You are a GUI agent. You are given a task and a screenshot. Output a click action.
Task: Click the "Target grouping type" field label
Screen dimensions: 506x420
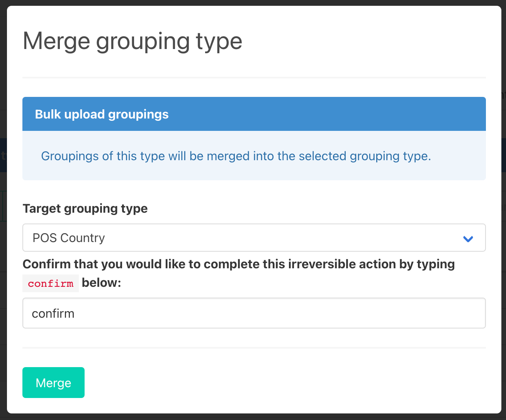85,208
